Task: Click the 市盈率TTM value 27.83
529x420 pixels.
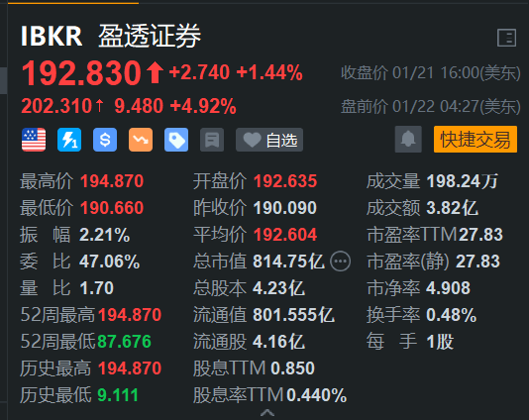Action: point(480,235)
